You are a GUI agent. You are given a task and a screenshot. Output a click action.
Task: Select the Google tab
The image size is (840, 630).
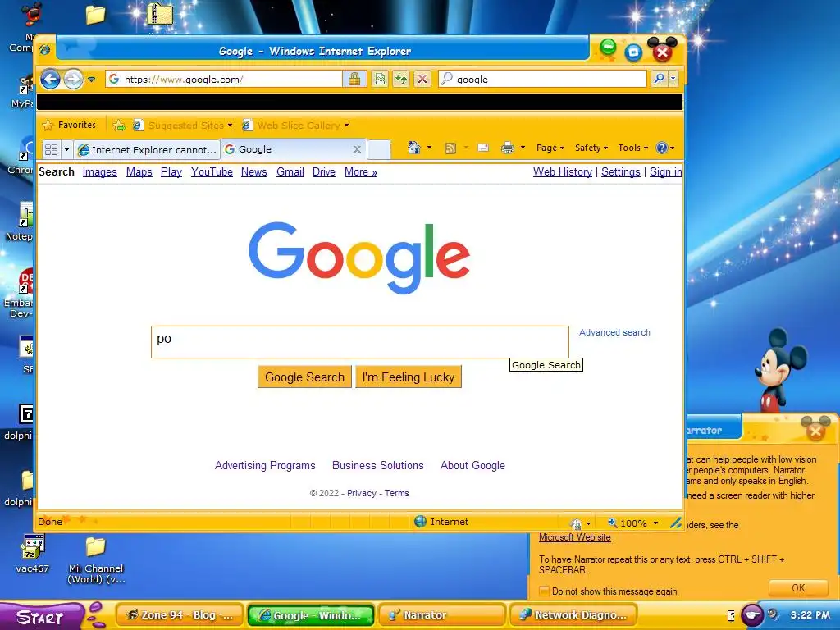click(293, 149)
